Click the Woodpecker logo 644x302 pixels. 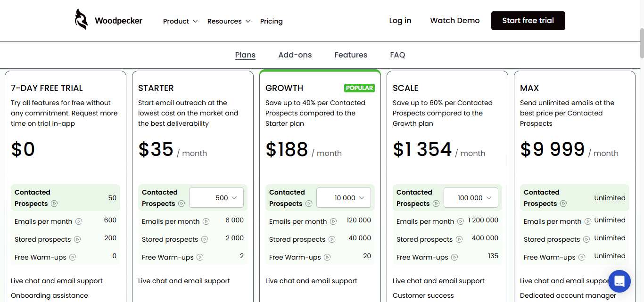pyautogui.click(x=107, y=20)
